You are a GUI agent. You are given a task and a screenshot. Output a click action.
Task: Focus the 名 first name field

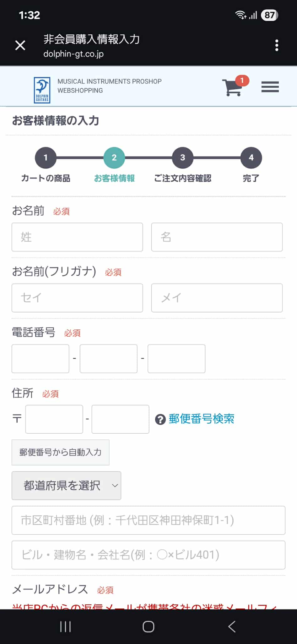(x=217, y=237)
